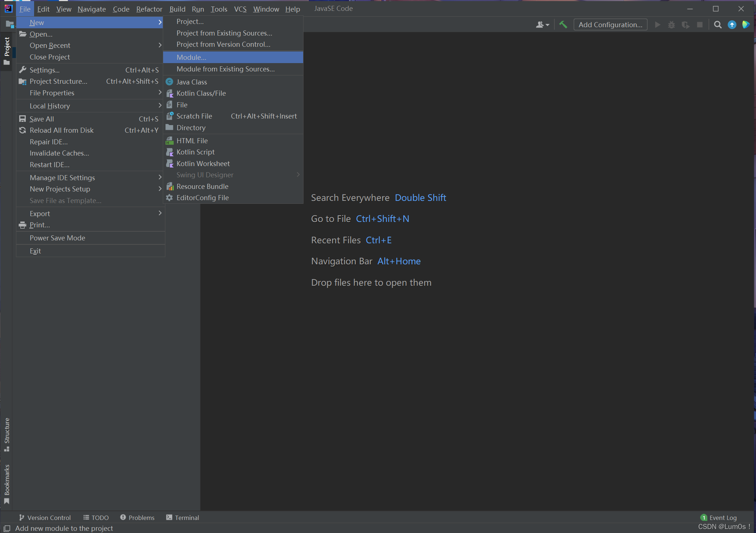
Task: Open Settings... from File menu
Action: [x=90, y=70]
